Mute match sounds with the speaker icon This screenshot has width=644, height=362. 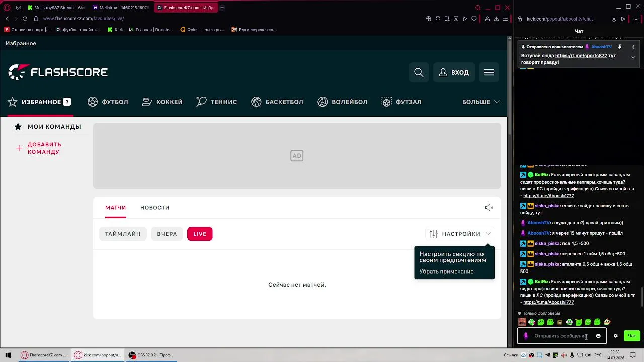(x=489, y=208)
